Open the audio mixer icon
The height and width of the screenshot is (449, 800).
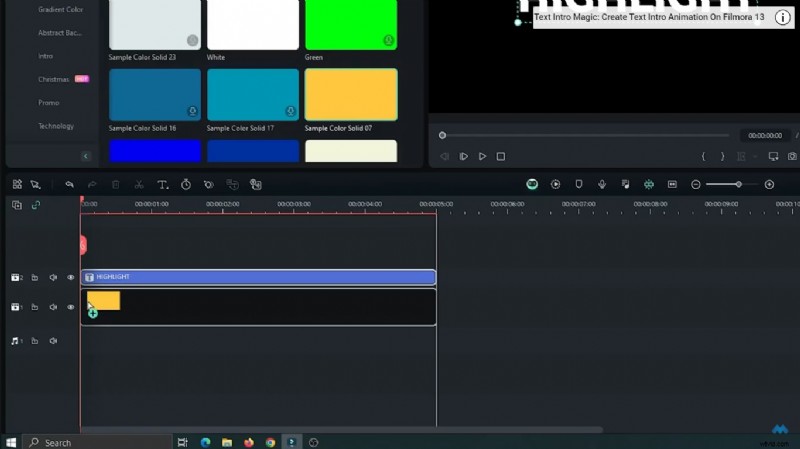(x=626, y=184)
